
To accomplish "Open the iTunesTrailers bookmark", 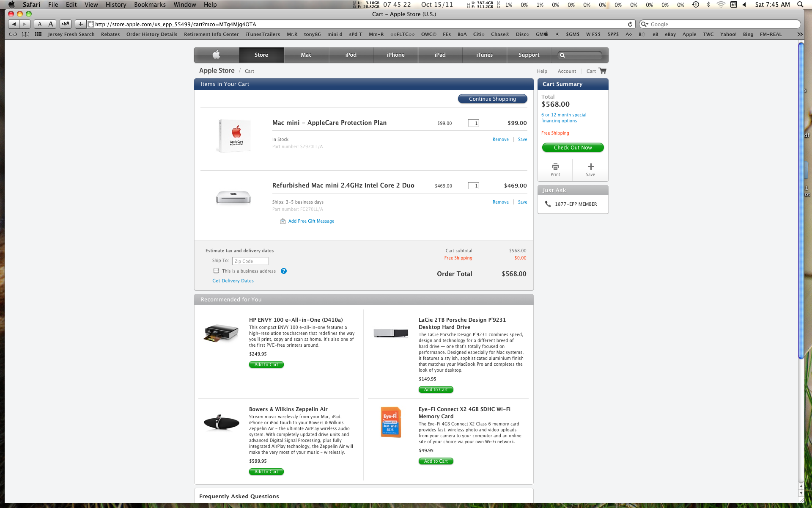I will click(263, 34).
